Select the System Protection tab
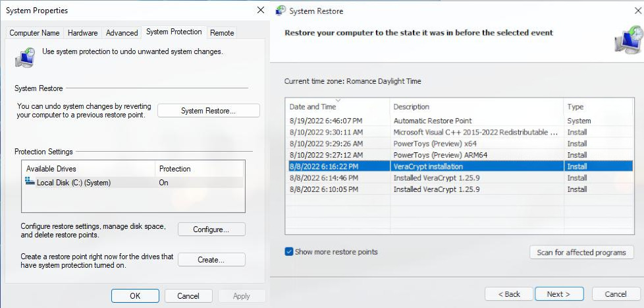644x308 pixels. pyautogui.click(x=174, y=32)
